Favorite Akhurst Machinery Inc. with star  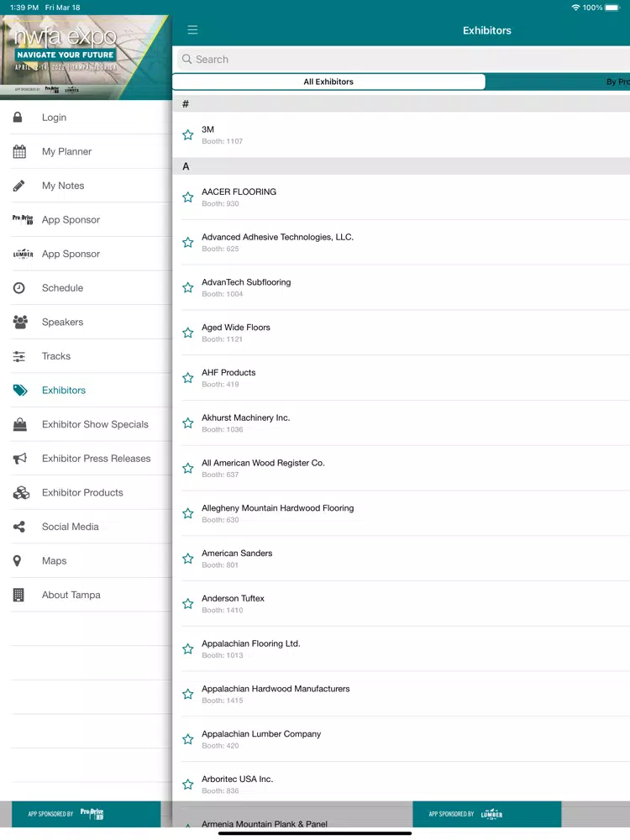point(187,423)
